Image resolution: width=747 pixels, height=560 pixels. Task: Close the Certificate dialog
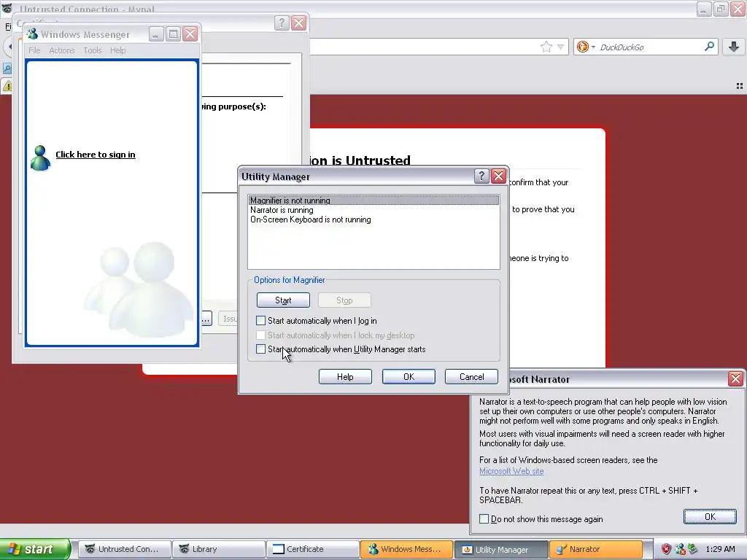tap(298, 23)
